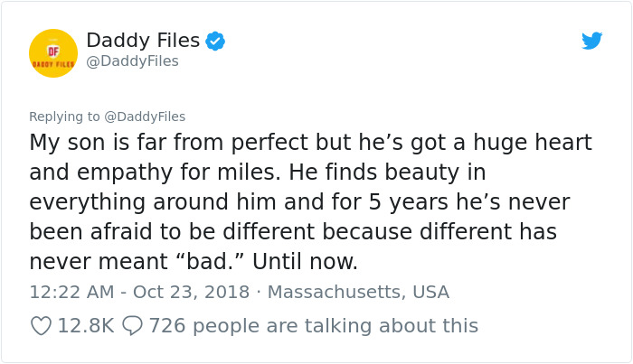Open the Daddy Files profile avatar
633x364 pixels.
(53, 52)
